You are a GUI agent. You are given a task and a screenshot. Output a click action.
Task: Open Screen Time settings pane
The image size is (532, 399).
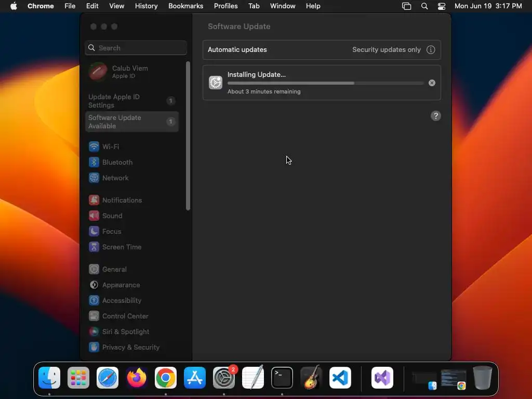click(x=115, y=247)
